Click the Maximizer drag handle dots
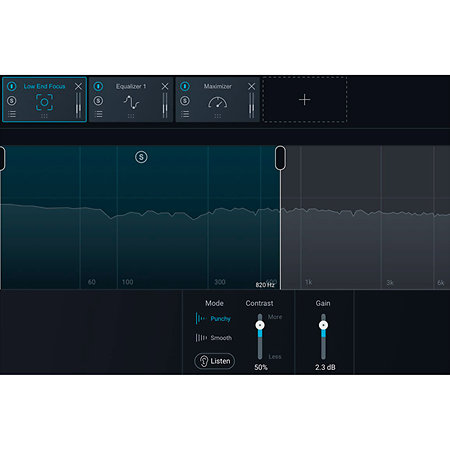The image size is (450, 450). (218, 116)
